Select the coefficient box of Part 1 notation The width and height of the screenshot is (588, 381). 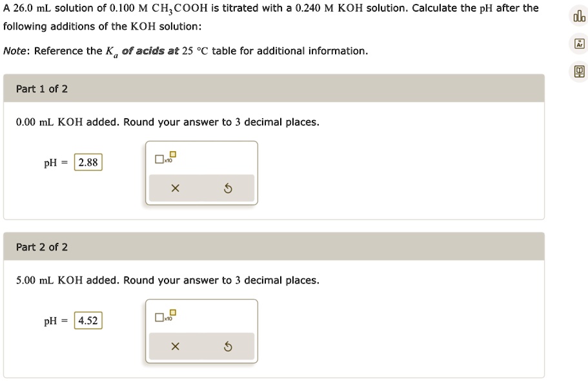pyautogui.click(x=158, y=159)
